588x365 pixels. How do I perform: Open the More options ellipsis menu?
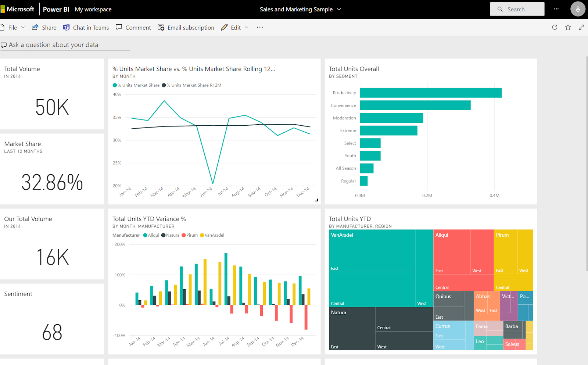click(x=259, y=27)
